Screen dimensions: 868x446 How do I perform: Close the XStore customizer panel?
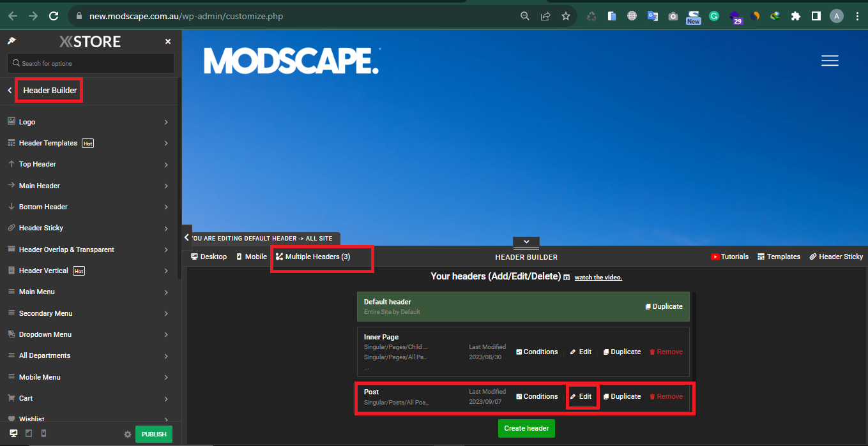168,41
